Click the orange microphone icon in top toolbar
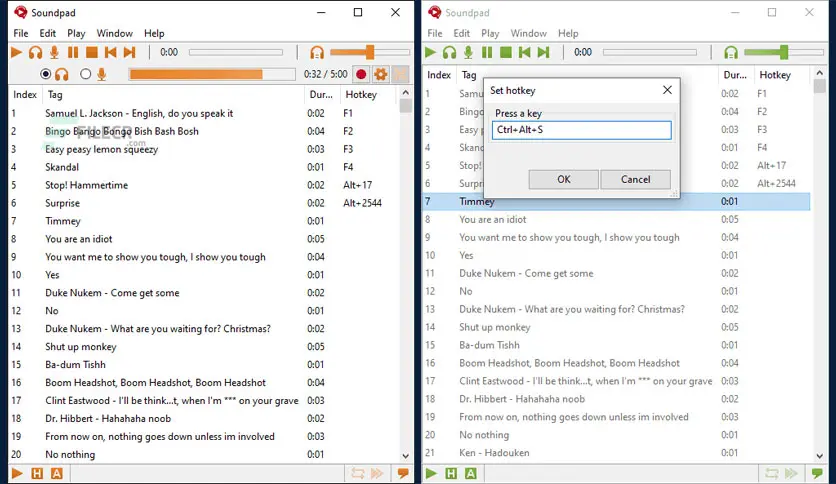The image size is (836, 484). click(x=54, y=52)
